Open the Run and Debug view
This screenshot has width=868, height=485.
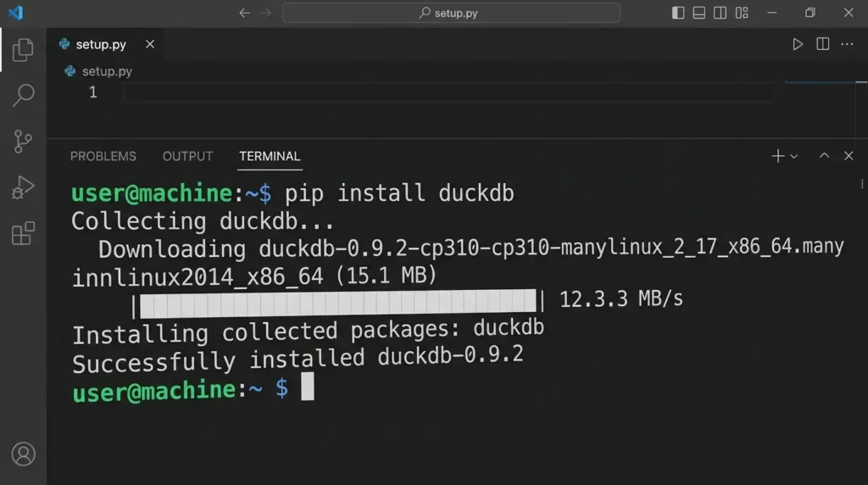click(x=23, y=187)
